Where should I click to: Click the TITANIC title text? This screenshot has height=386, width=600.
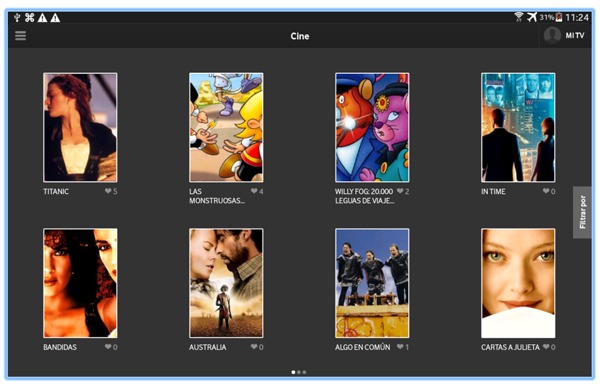point(56,191)
